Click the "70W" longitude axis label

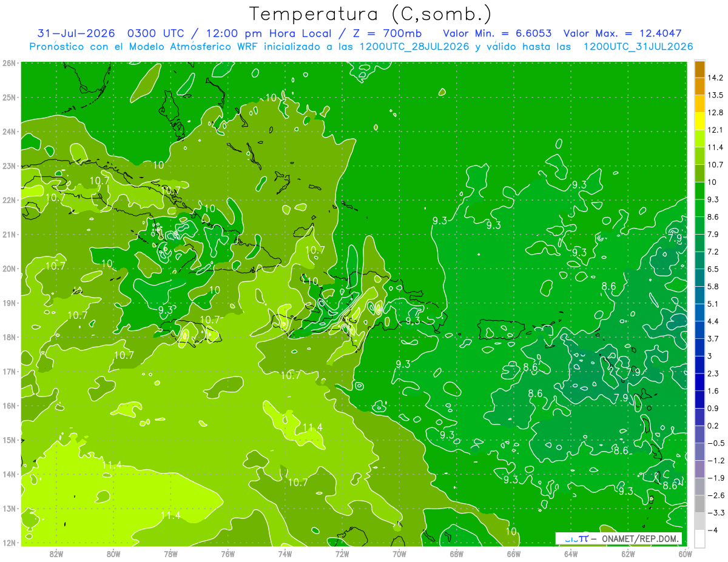click(x=399, y=553)
